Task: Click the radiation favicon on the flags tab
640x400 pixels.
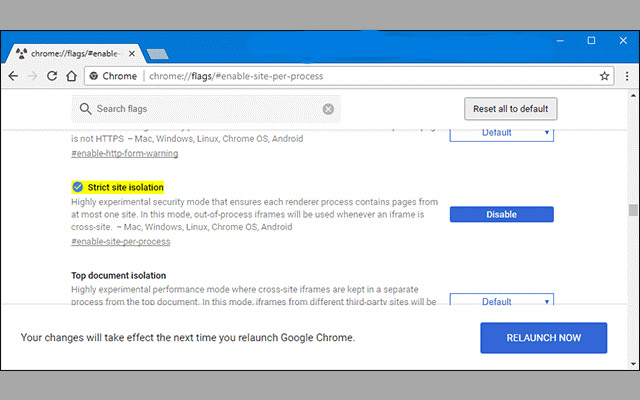Action: [21, 53]
